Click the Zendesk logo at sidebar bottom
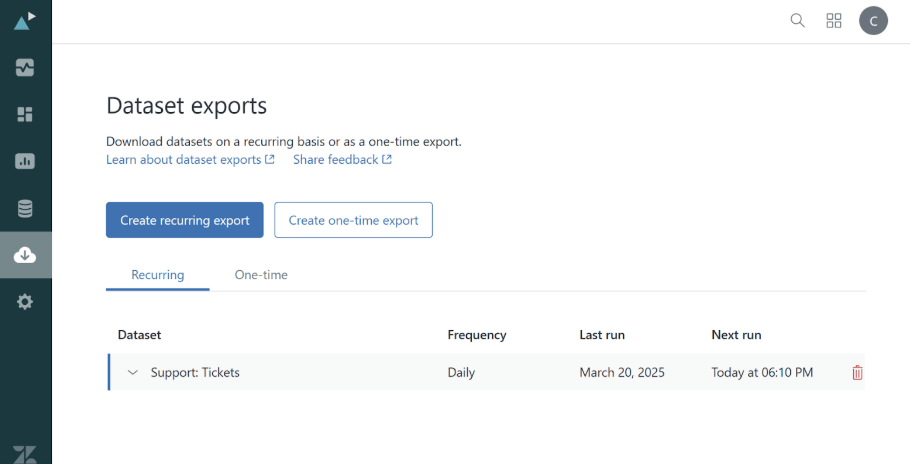 25,455
